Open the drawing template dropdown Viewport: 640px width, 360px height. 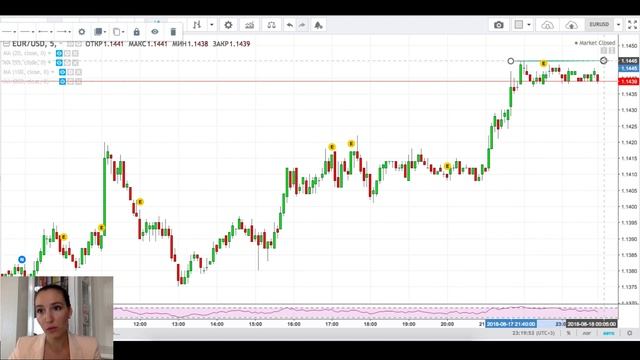100,32
